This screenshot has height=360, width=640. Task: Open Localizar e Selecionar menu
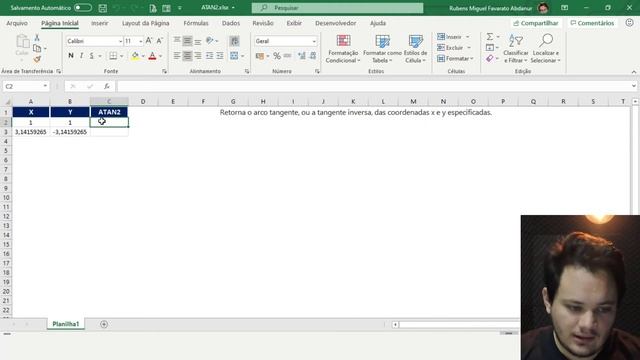[546, 49]
